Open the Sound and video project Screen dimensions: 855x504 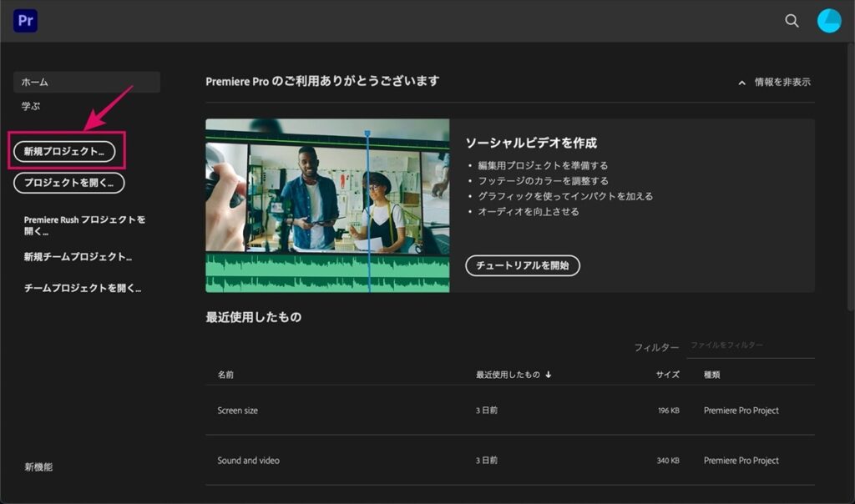point(248,461)
